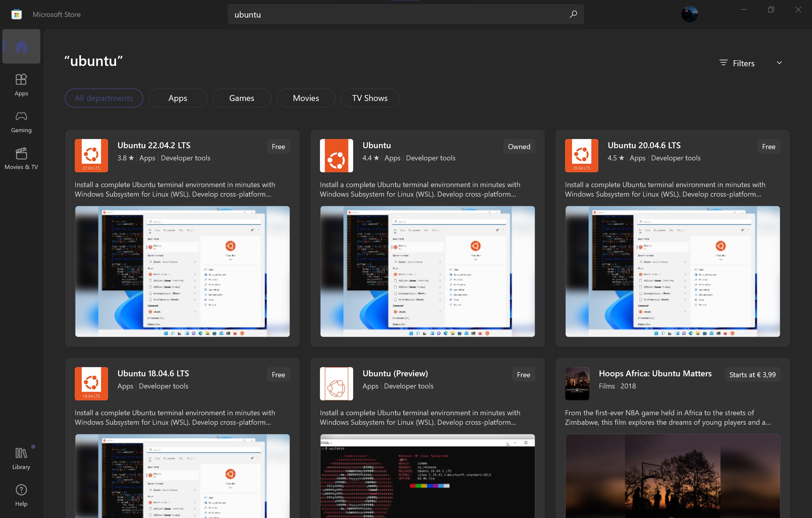Click "Films" label on Hoops Africa card

point(607,386)
